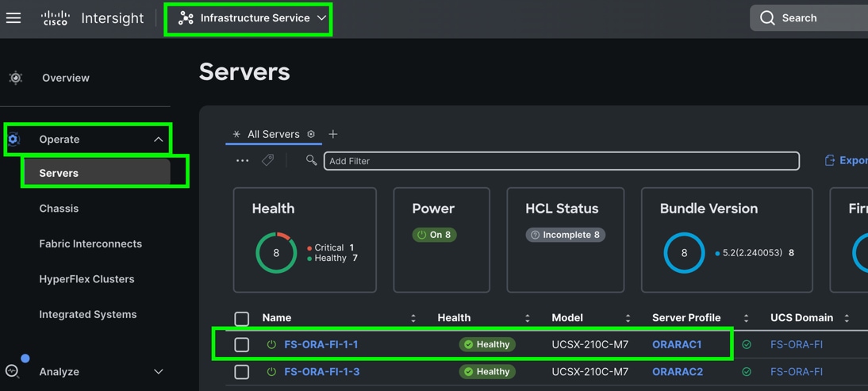This screenshot has width=868, height=391.
Task: Click the Add Filter input field
Action: (x=561, y=161)
